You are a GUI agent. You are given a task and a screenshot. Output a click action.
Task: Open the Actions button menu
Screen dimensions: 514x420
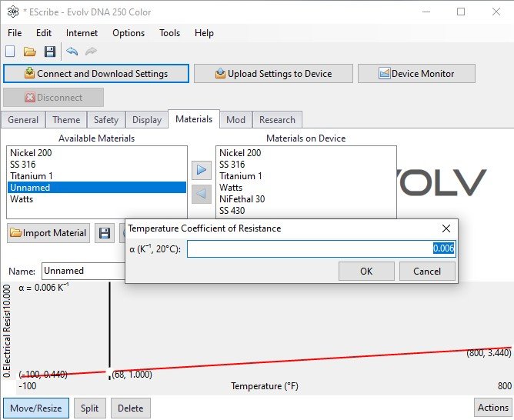coord(493,408)
